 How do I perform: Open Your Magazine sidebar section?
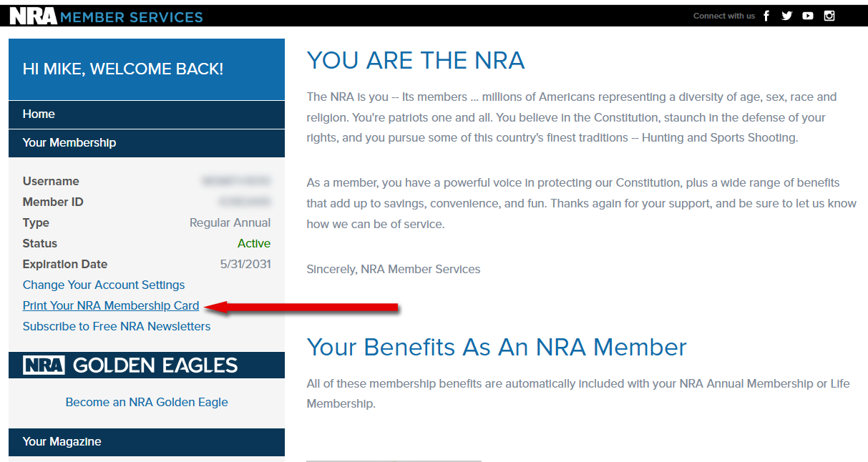click(x=62, y=442)
